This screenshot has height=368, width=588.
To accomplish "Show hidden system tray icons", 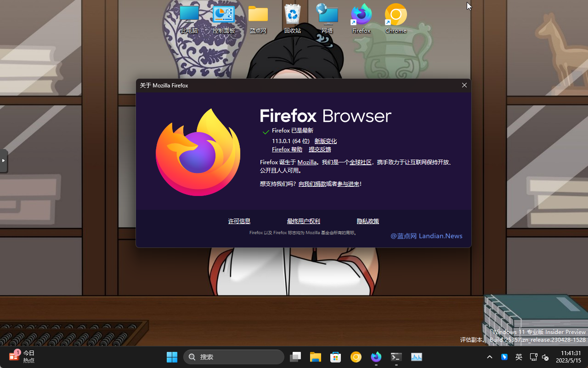I will pyautogui.click(x=490, y=357).
